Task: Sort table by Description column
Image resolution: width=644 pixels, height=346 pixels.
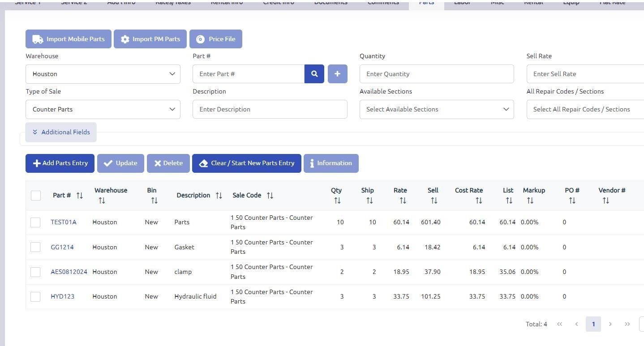Action: (x=219, y=196)
